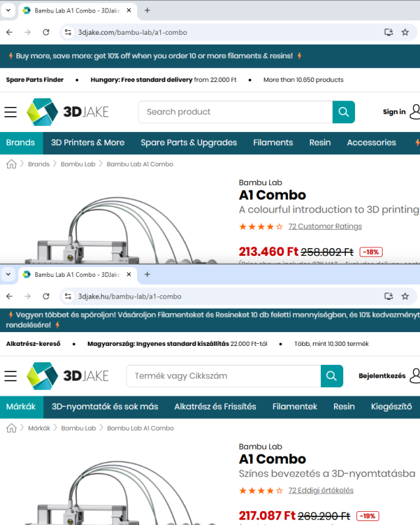Click the 3DJake logo on the English page

(68, 112)
